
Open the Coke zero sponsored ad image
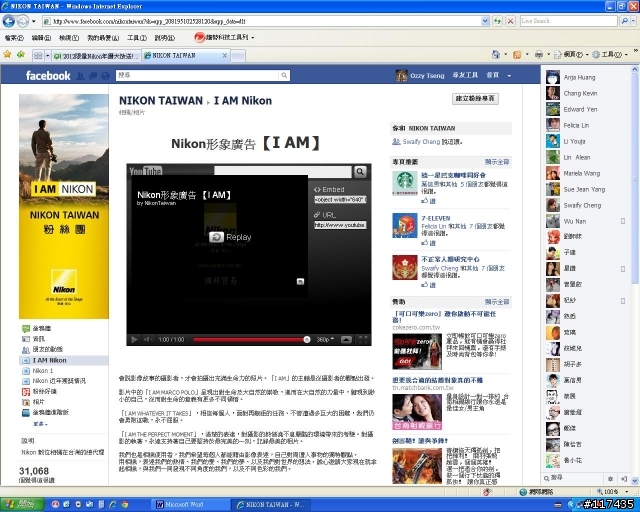click(417, 351)
